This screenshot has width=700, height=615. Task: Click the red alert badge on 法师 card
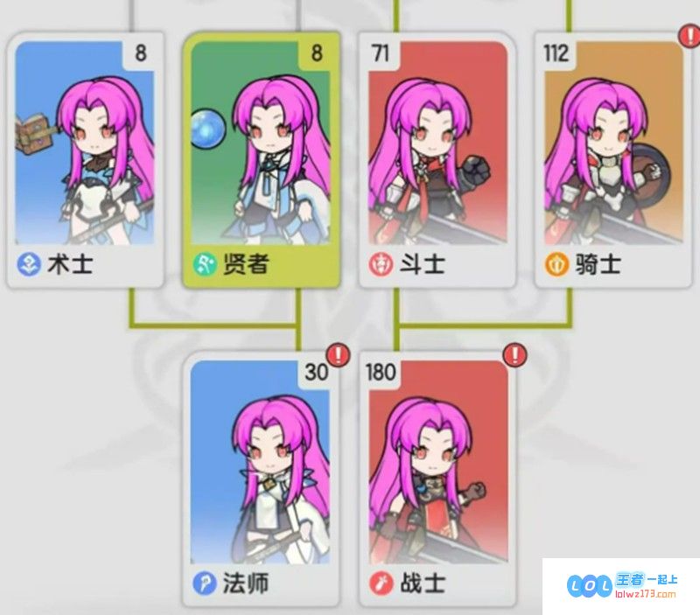[x=339, y=355]
